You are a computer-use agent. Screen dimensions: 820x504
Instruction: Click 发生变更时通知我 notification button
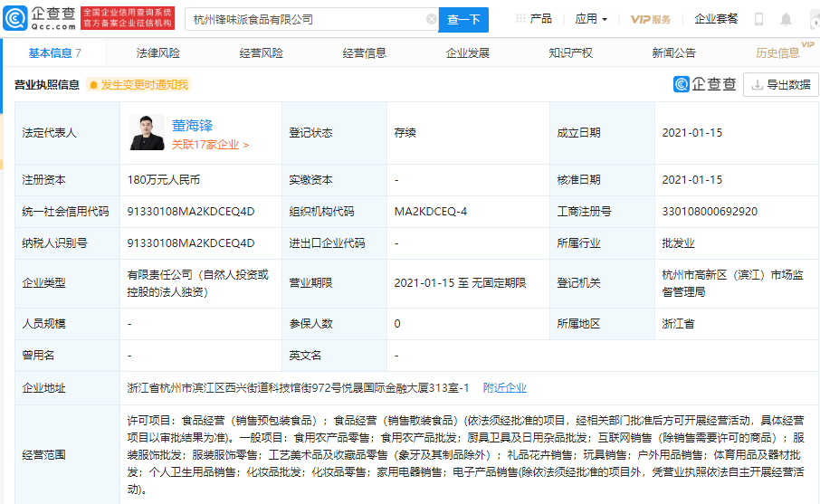pos(138,85)
